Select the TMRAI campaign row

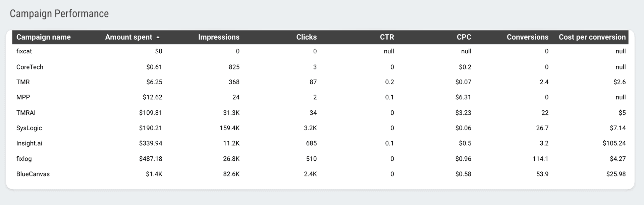pyautogui.click(x=26, y=113)
